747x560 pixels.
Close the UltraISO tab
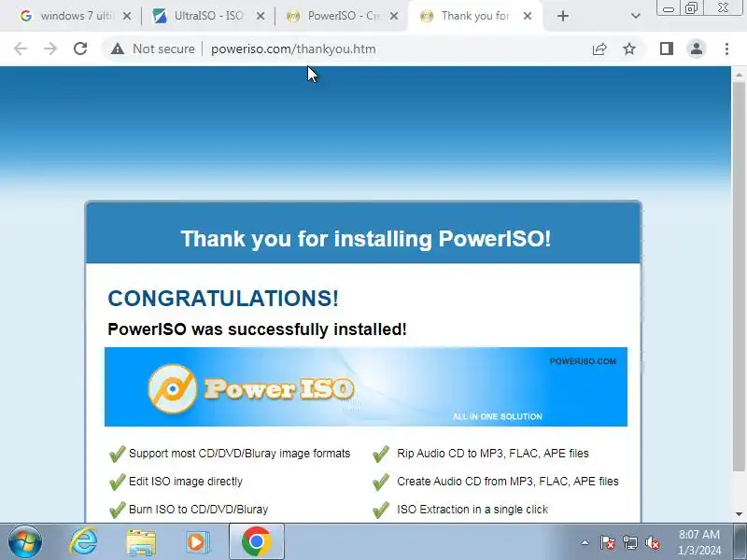point(261,16)
